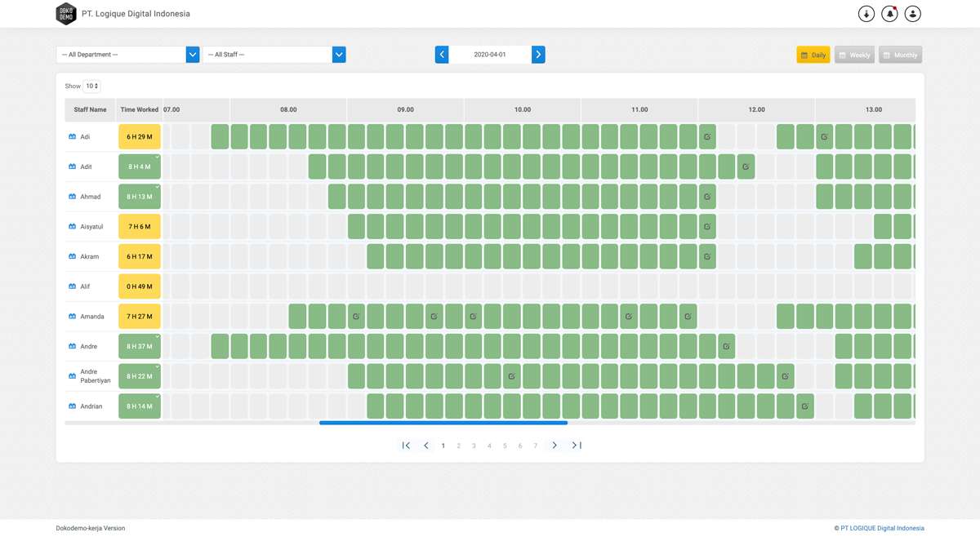
Task: Switch to the Weekly view
Action: click(854, 55)
